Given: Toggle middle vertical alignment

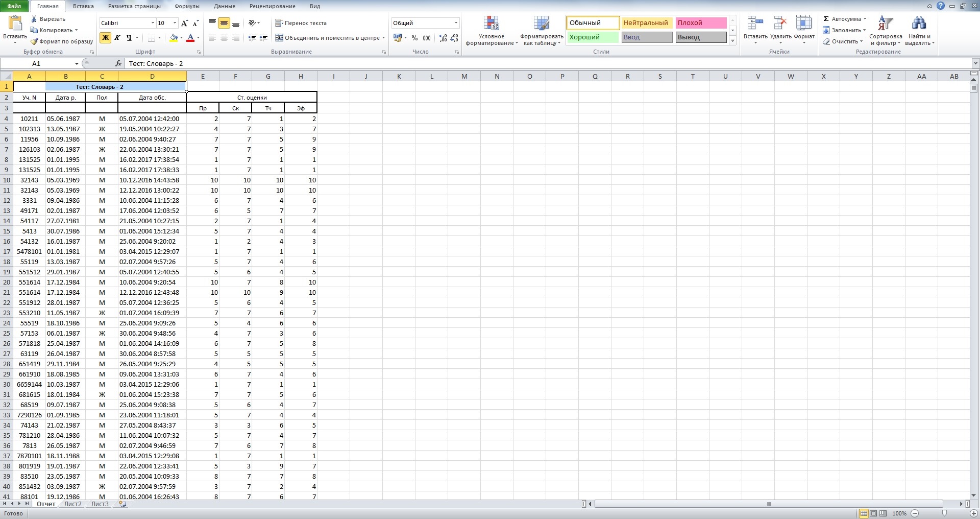Looking at the screenshot, I should click(x=224, y=23).
